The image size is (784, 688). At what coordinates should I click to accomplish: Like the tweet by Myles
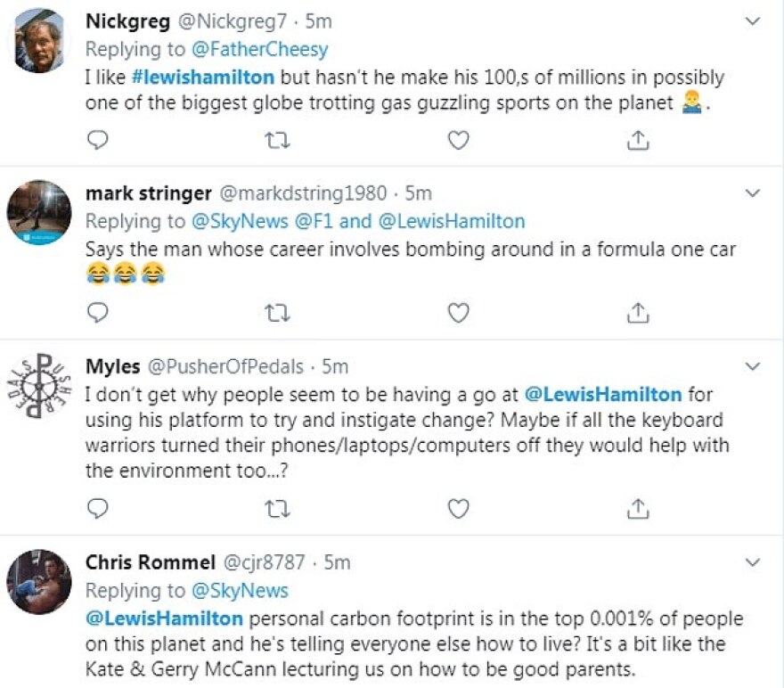click(x=458, y=508)
